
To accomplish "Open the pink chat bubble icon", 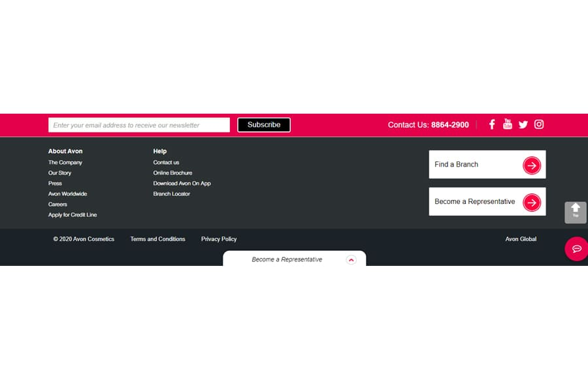I will [577, 249].
